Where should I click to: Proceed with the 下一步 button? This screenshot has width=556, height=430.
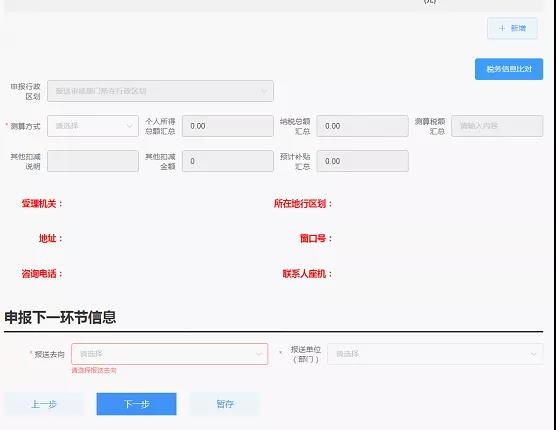pos(136,404)
